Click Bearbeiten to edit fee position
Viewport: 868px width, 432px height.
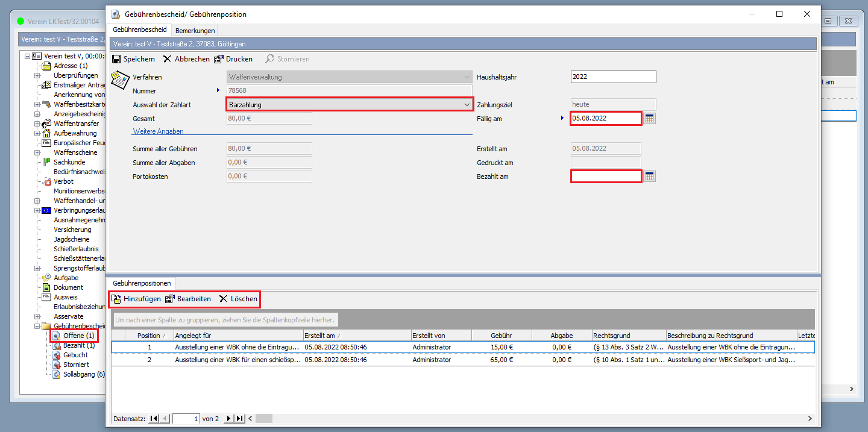tap(187, 299)
